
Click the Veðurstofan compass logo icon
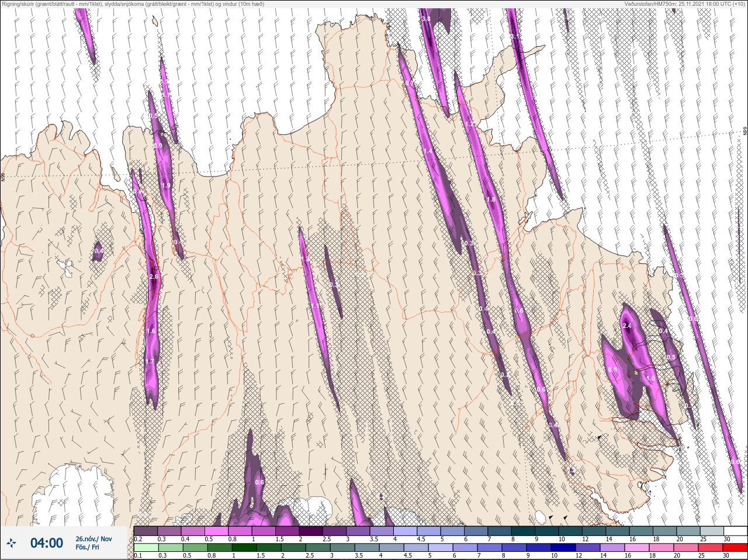click(x=12, y=544)
